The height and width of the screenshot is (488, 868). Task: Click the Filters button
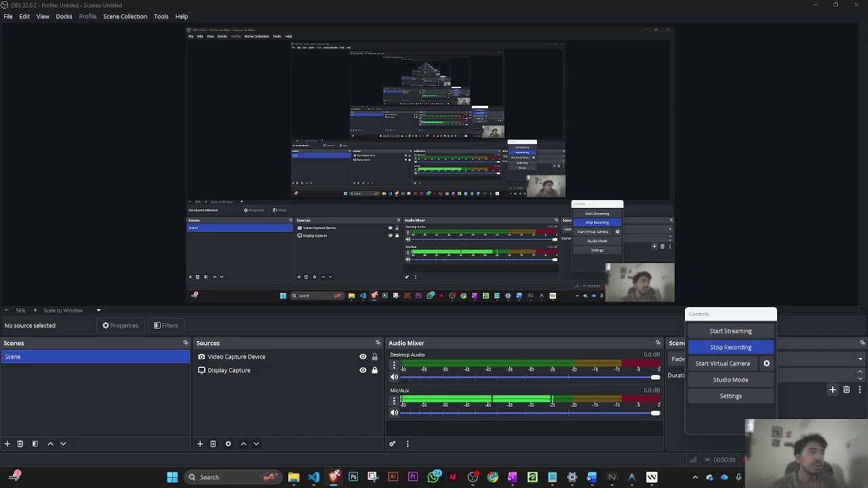166,325
